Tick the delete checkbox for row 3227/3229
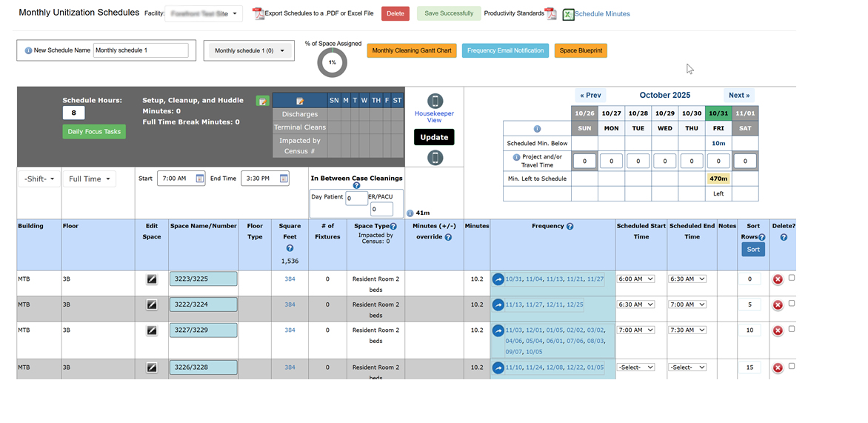The height and width of the screenshot is (423, 868). point(792,329)
